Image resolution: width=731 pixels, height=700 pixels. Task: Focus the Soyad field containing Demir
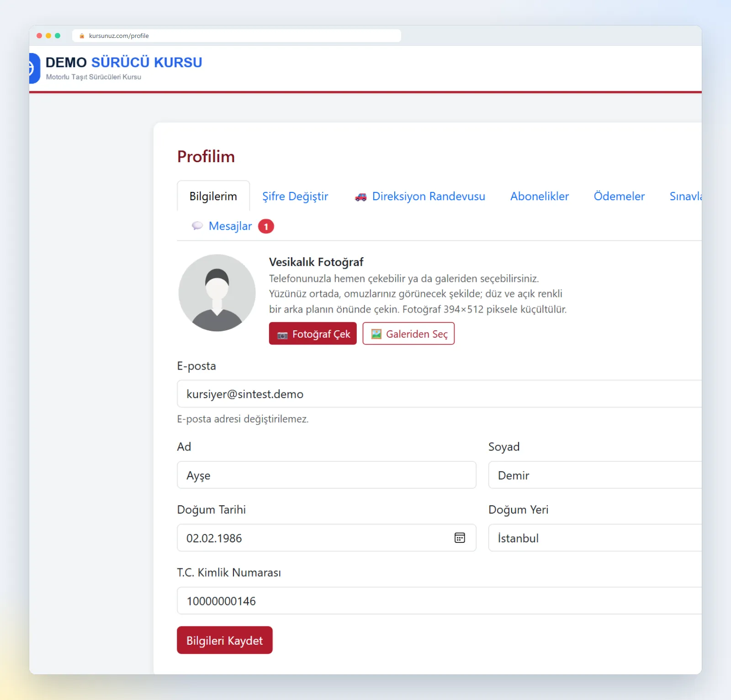pyautogui.click(x=595, y=475)
